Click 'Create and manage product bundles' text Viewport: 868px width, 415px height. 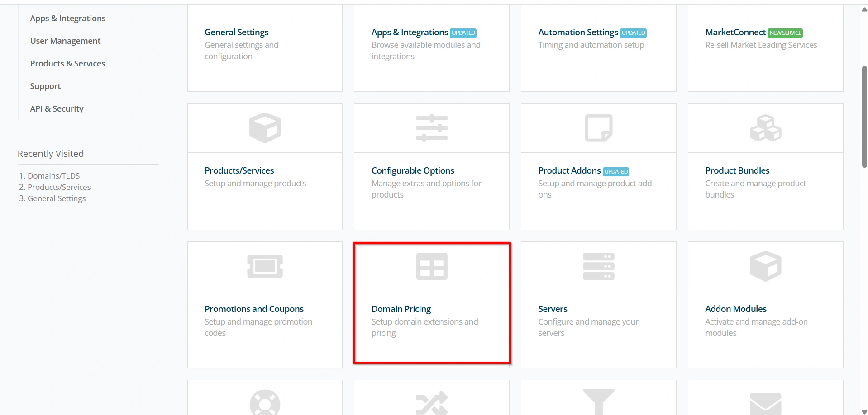coord(755,189)
